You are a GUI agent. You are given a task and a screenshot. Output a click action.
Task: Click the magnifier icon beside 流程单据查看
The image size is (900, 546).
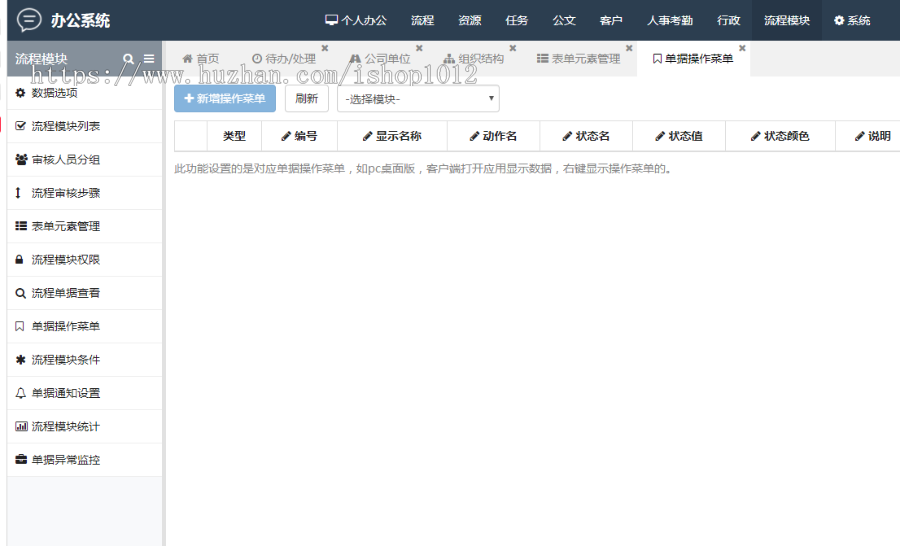pos(20,293)
